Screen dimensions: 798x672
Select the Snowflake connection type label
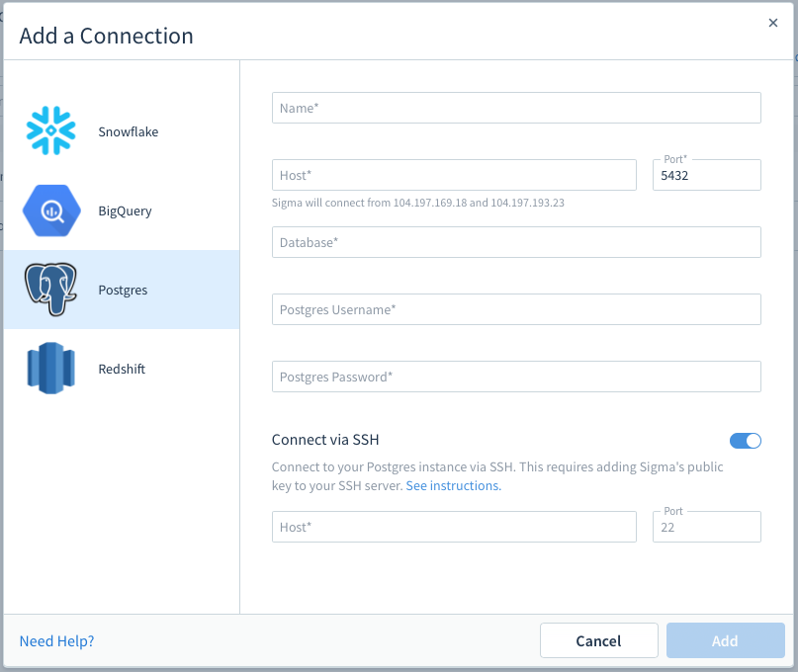129,131
